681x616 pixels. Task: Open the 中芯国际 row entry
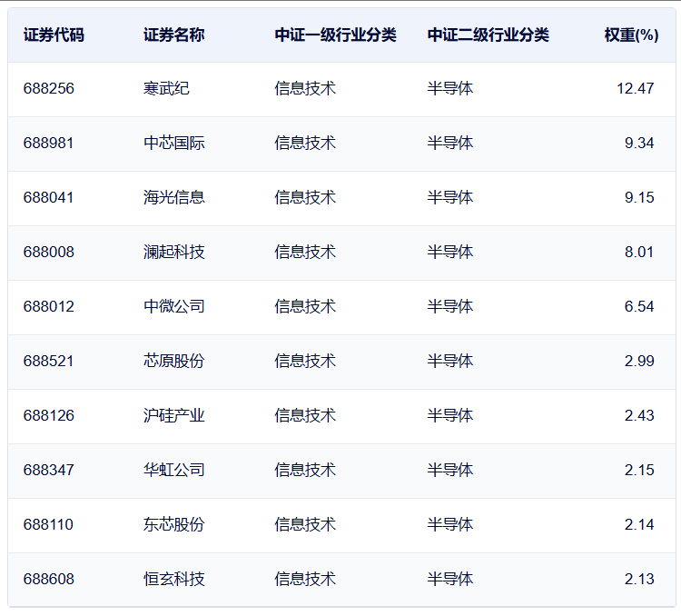pos(173,143)
